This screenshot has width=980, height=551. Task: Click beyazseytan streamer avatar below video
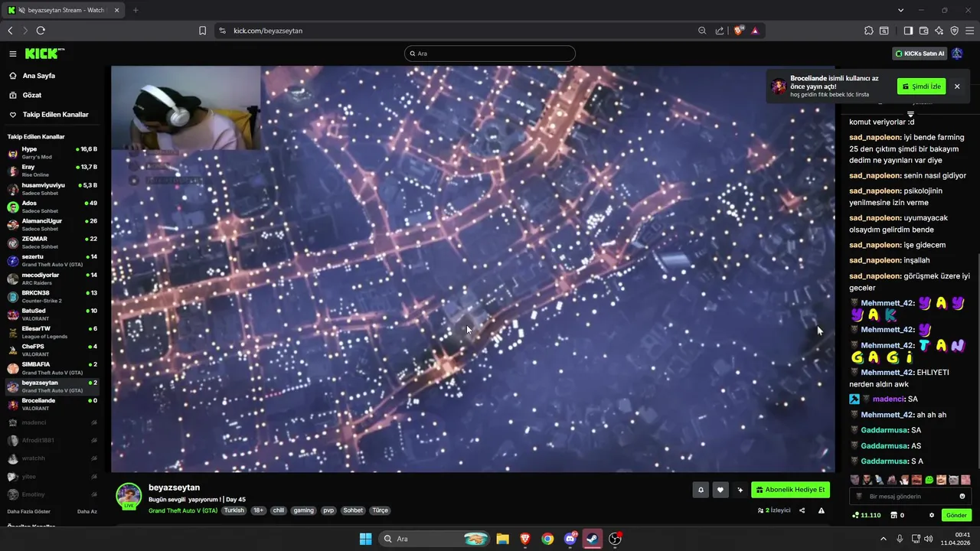coord(129,495)
